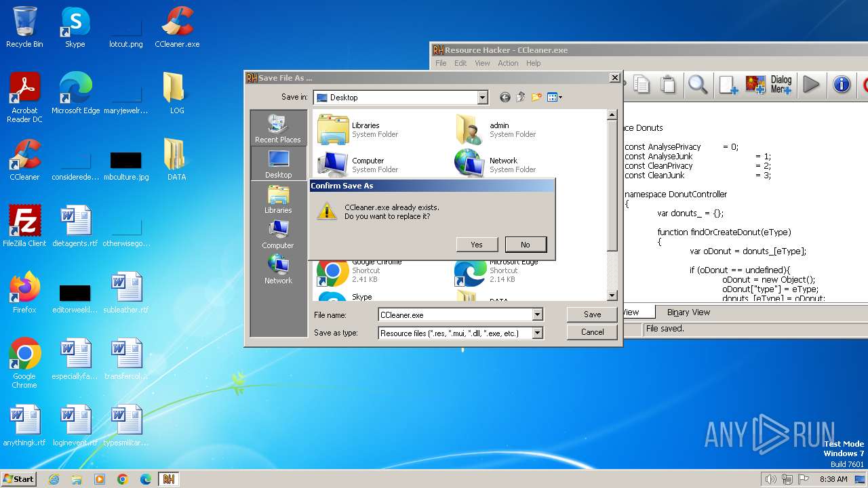The height and width of the screenshot is (488, 868).
Task: Click the clock showing 8:38 AM
Action: 833,479
